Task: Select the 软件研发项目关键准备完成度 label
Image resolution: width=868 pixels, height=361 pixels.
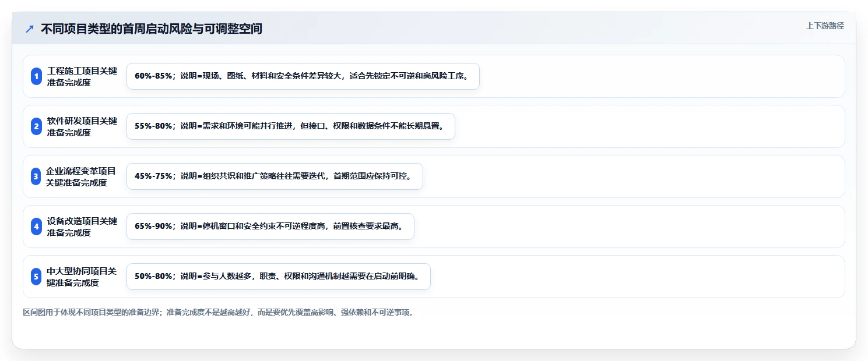Action: (82, 126)
